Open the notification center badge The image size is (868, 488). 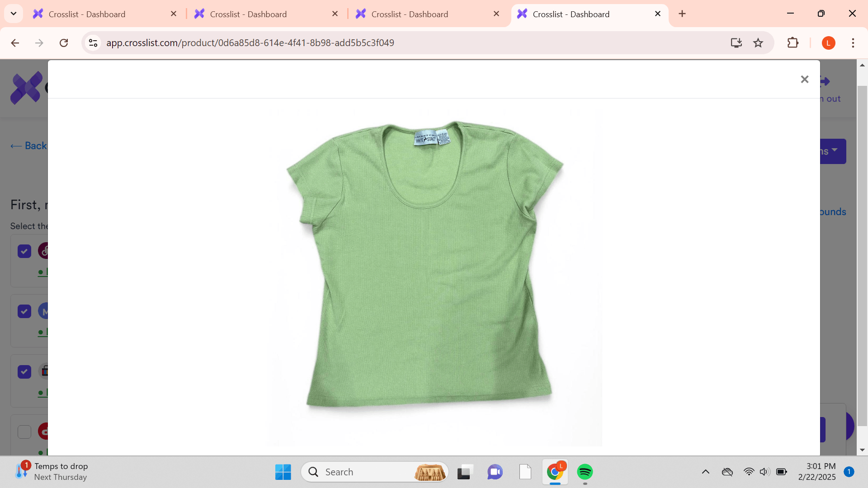pyautogui.click(x=849, y=472)
